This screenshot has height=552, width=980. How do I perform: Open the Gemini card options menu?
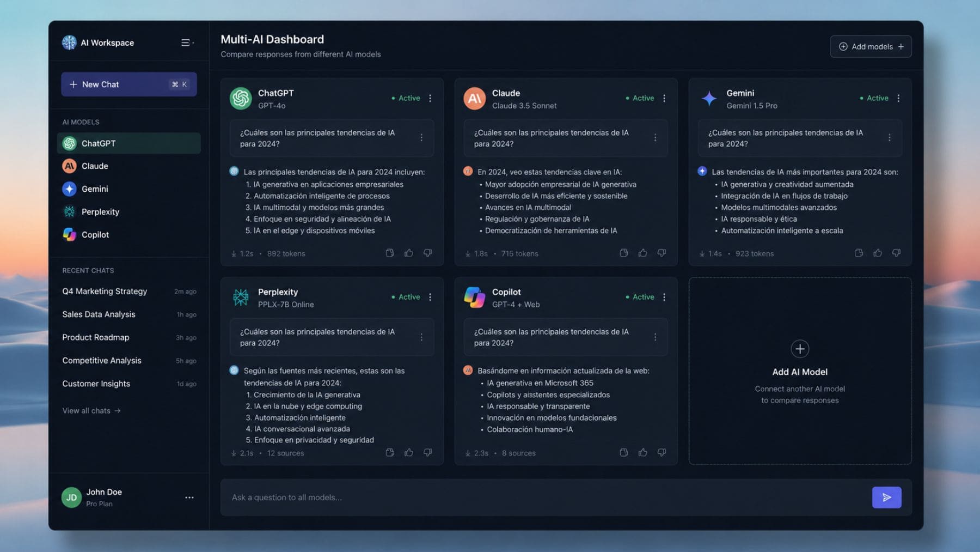898,98
